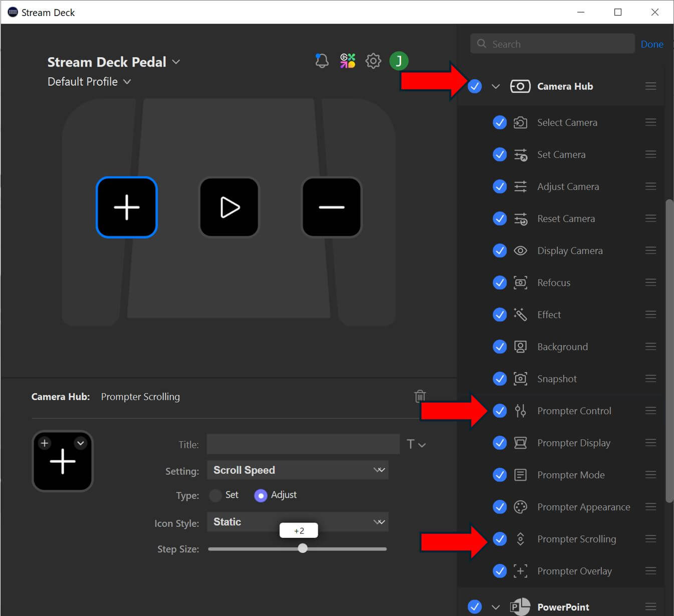Click the key icon preview thumbnail
The width and height of the screenshot is (674, 616).
click(63, 461)
